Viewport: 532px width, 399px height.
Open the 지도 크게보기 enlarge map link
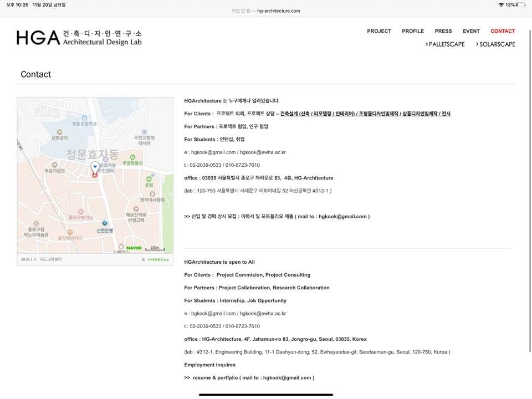pyautogui.click(x=50, y=259)
